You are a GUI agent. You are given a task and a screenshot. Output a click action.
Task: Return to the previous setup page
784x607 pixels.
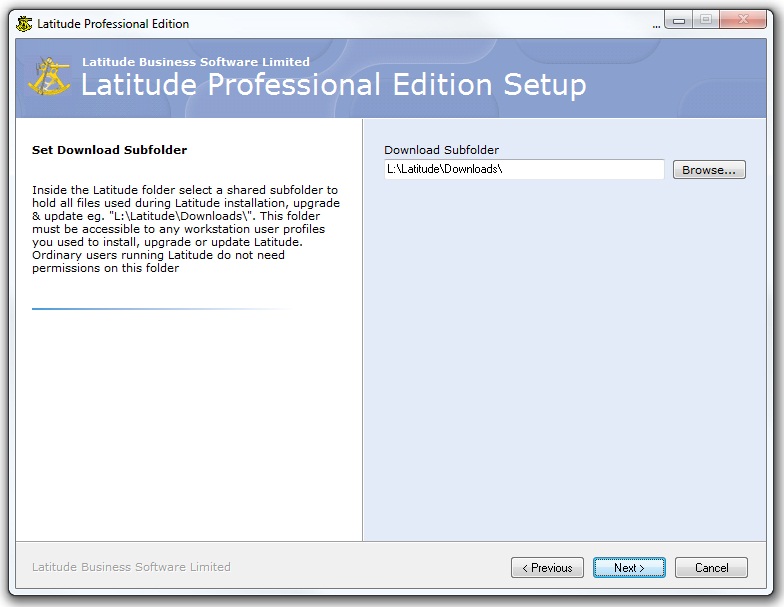[x=548, y=568]
